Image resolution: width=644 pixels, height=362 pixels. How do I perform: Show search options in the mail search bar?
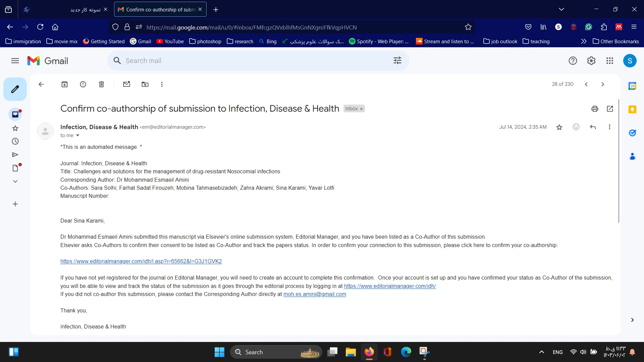[x=397, y=61]
